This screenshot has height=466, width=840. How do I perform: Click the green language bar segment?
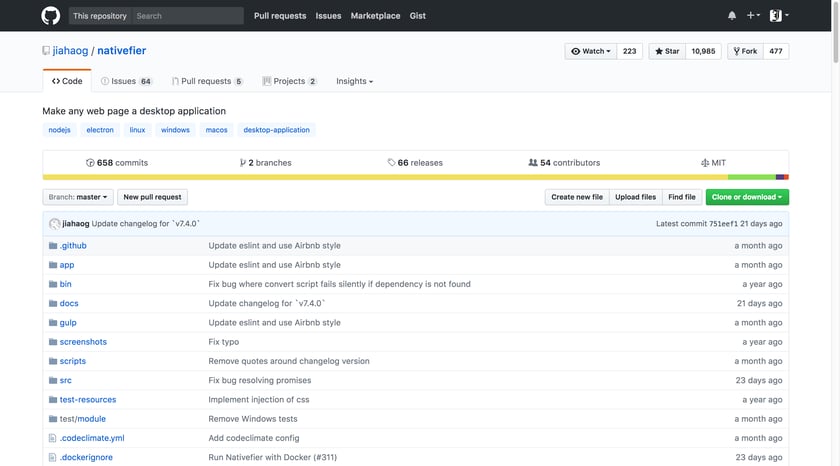click(752, 177)
